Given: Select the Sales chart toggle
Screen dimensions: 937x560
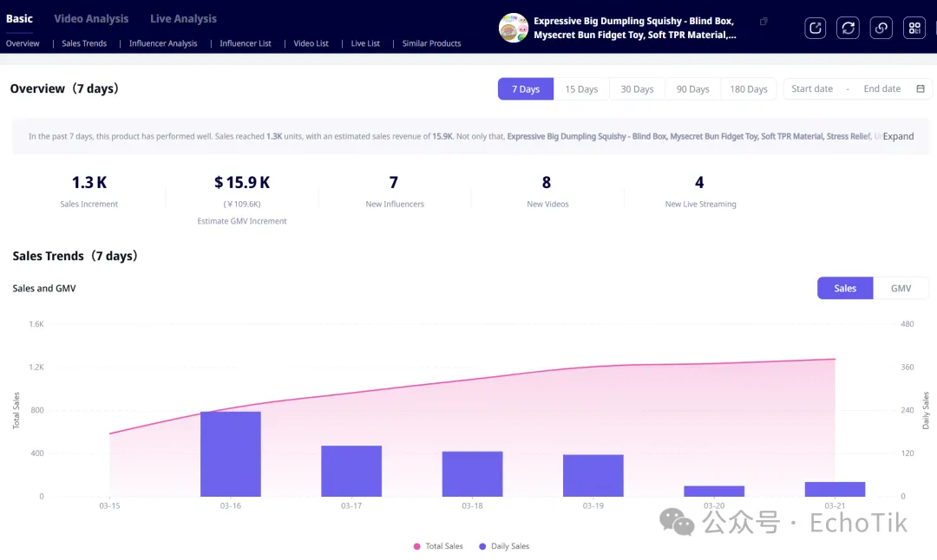Looking at the screenshot, I should [844, 288].
